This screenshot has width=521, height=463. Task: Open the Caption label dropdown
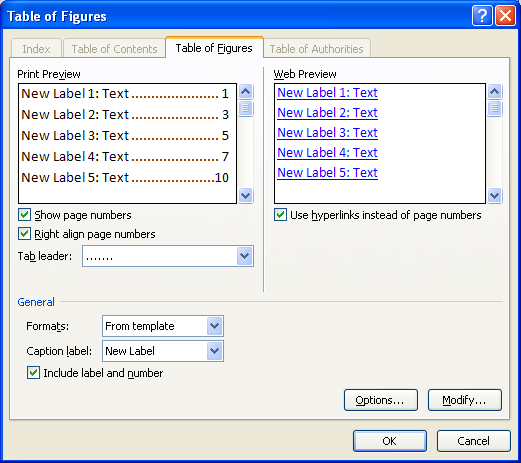pos(214,351)
